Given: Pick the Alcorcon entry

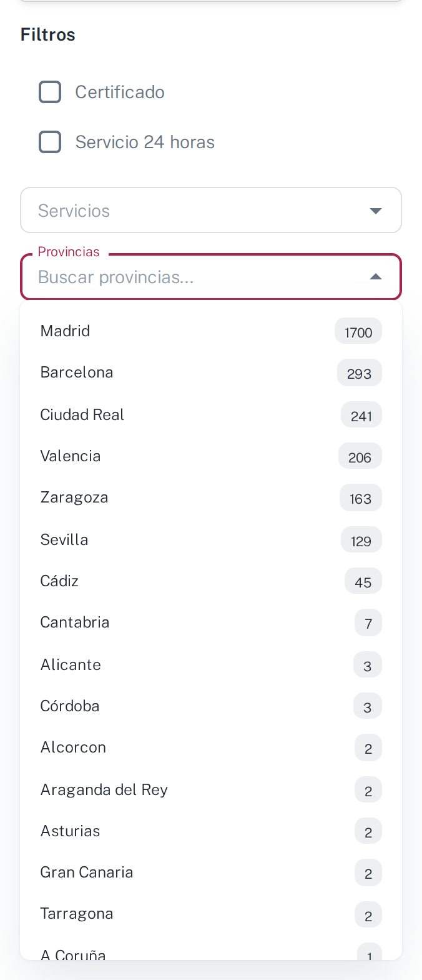Looking at the screenshot, I should [x=211, y=748].
